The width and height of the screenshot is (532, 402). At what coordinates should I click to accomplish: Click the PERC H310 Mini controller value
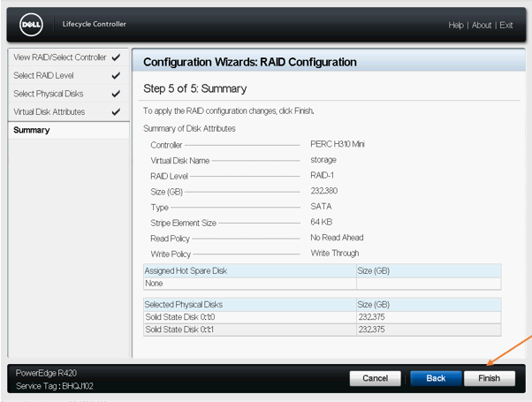coord(338,144)
